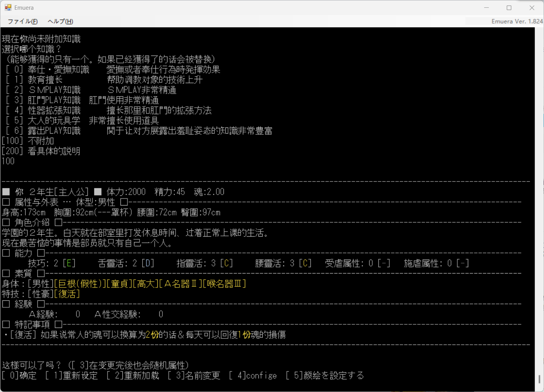The width and height of the screenshot is (544, 392).
Task: Click [1]重新设定
Action: 71,375
